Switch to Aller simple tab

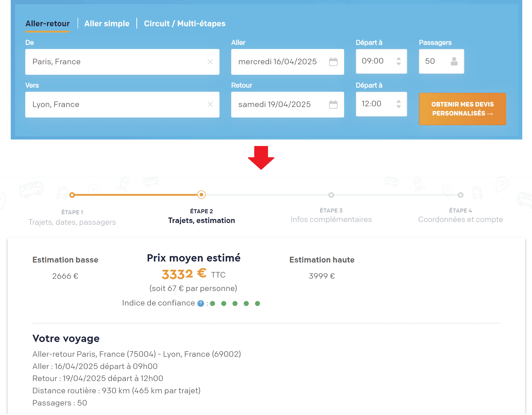[x=107, y=23]
